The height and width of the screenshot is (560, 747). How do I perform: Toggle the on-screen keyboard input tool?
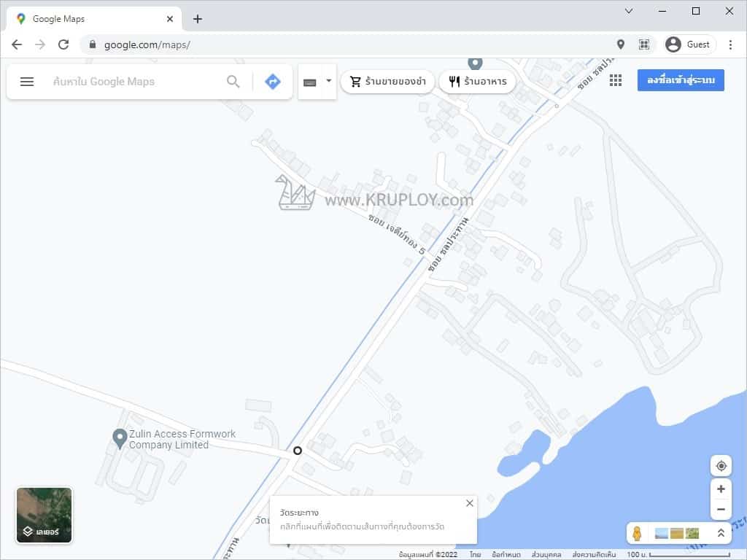click(x=310, y=82)
